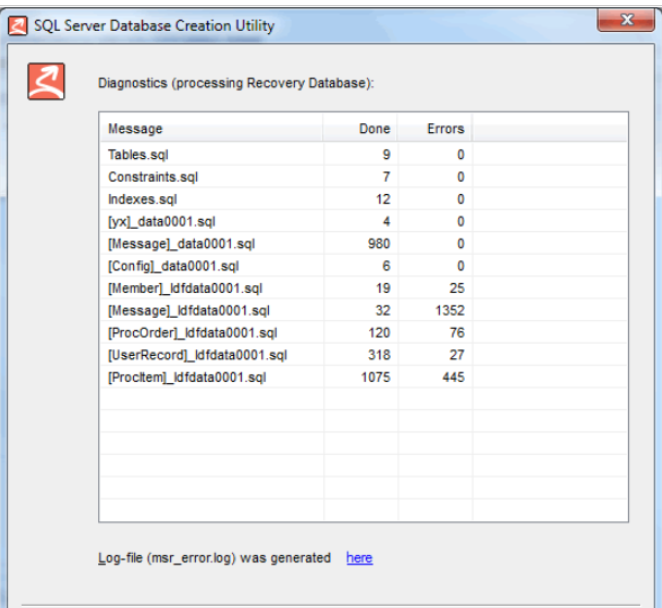Image resolution: width=662 pixels, height=608 pixels.
Task: Click the Errors value 445
Action: coord(453,377)
